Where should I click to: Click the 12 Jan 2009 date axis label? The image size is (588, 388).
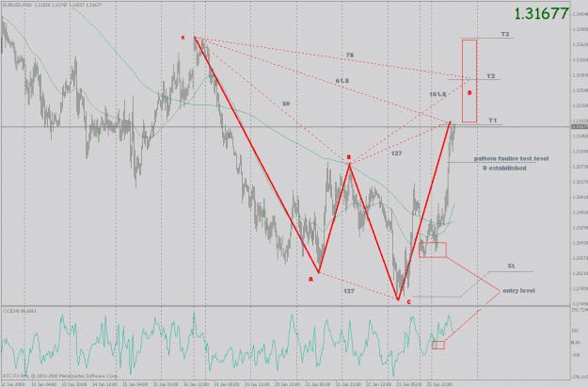12,384
